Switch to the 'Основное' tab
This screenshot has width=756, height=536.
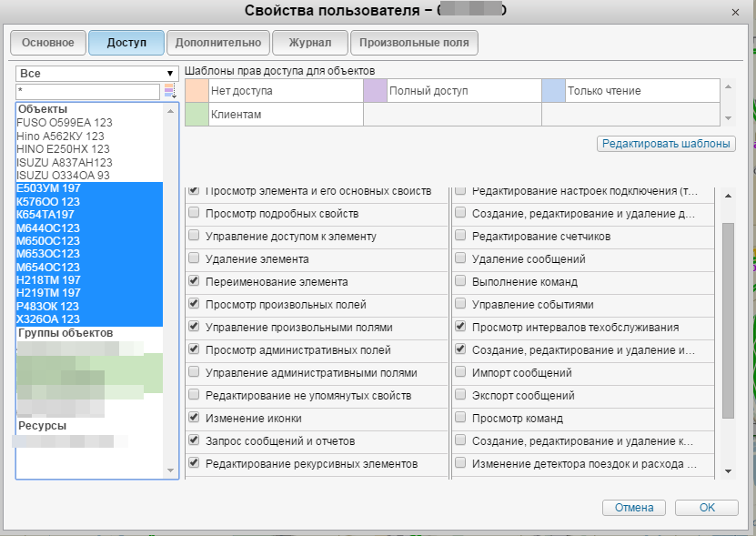click(48, 43)
